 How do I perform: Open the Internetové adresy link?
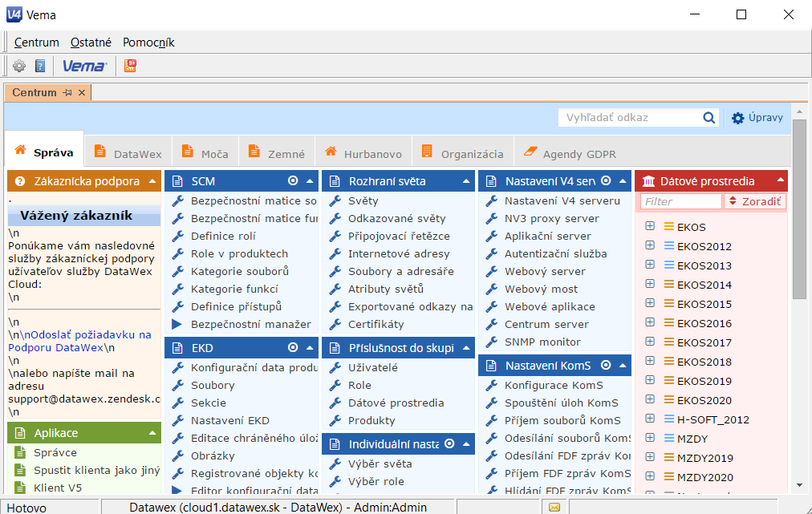(x=399, y=253)
